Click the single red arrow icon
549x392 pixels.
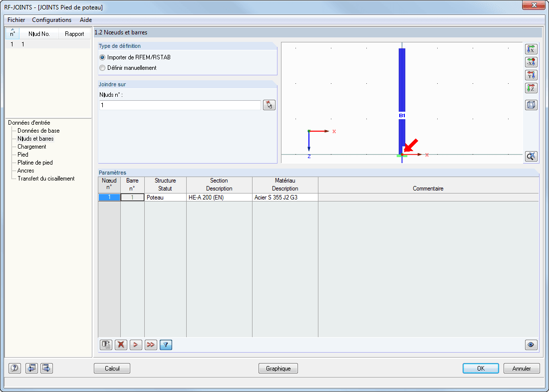click(136, 345)
